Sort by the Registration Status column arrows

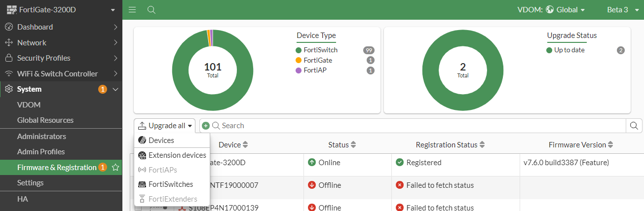(482, 145)
